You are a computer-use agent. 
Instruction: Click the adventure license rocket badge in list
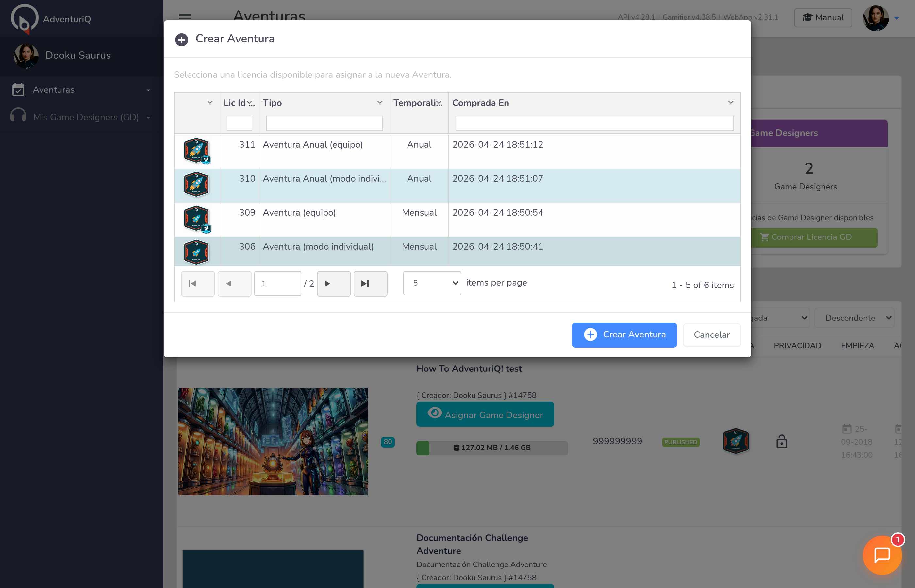click(736, 441)
